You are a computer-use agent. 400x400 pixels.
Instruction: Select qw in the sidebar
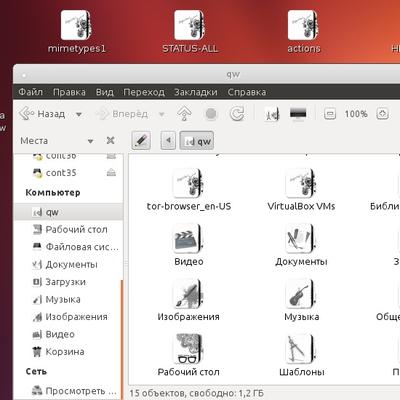[68, 212]
